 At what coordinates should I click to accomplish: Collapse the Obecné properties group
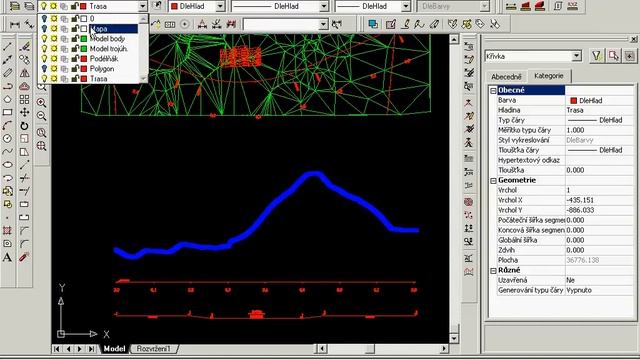coord(493,90)
